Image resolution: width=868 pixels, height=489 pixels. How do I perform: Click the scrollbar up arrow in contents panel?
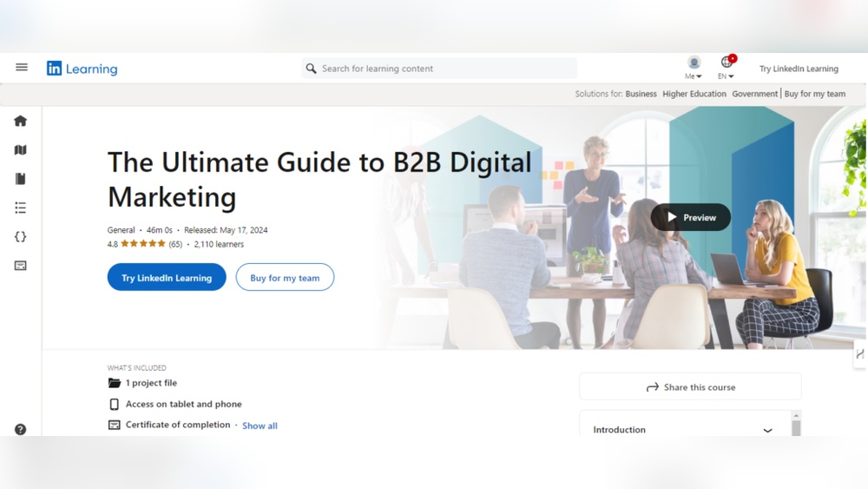tap(796, 415)
